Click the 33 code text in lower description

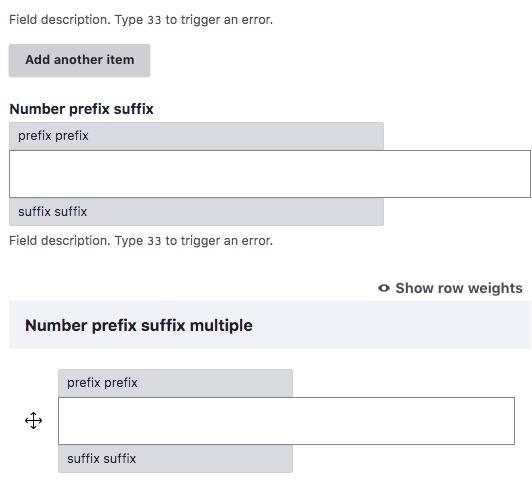pyautogui.click(x=154, y=241)
